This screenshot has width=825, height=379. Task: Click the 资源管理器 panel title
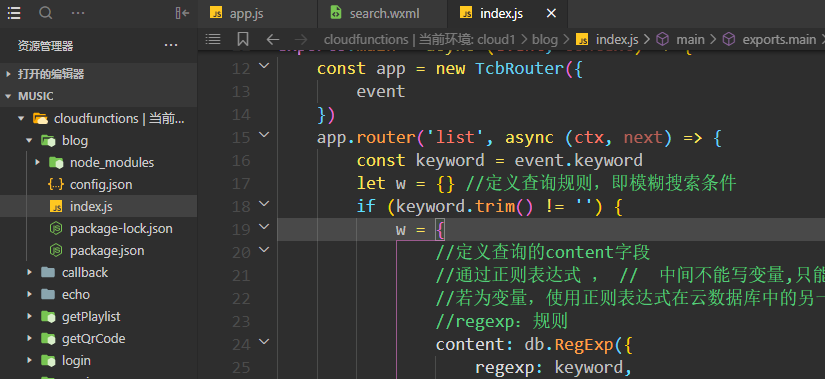pos(45,46)
